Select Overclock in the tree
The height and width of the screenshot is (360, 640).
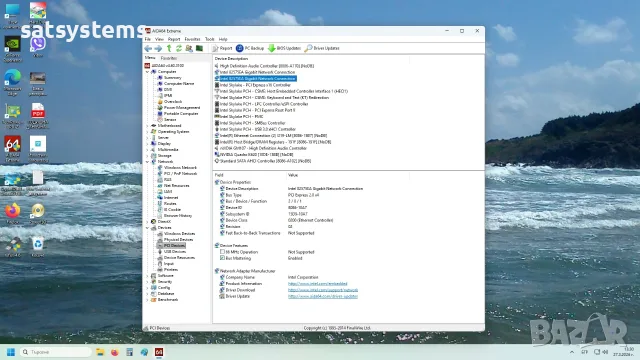(x=173, y=102)
